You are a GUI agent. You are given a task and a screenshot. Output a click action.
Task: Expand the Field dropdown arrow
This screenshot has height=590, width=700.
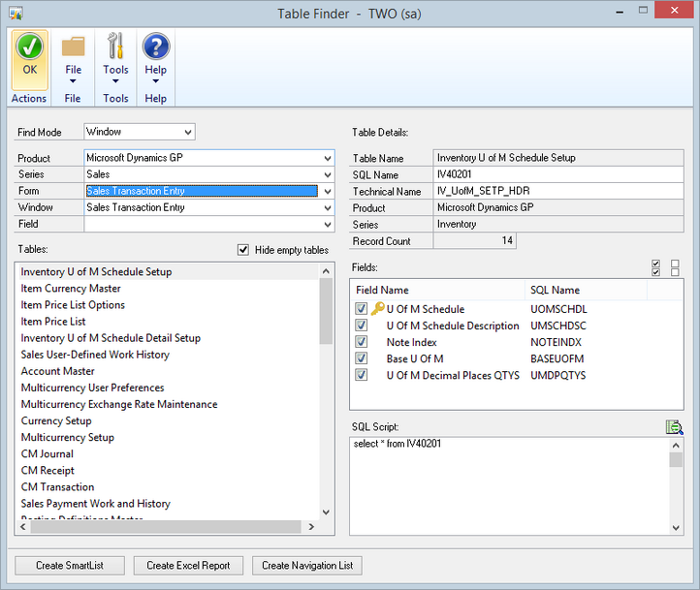pyautogui.click(x=328, y=224)
